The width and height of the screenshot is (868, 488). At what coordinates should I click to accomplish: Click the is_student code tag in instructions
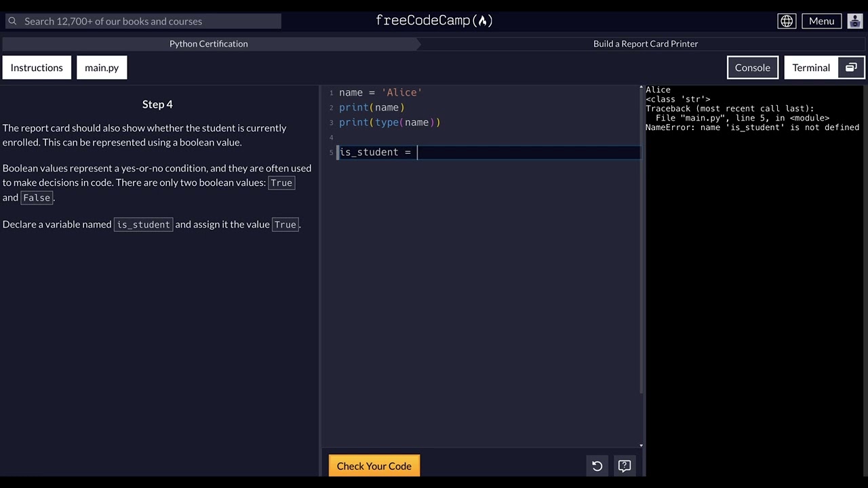coord(144,224)
